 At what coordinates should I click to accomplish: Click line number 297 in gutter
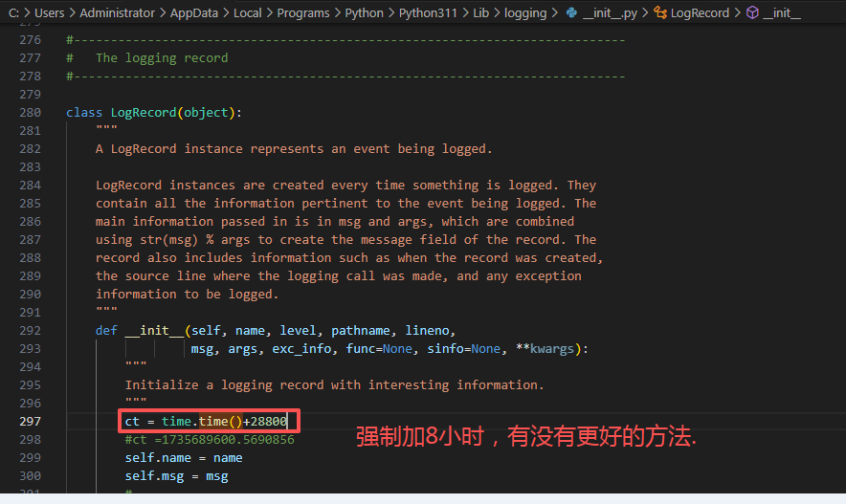pyautogui.click(x=30, y=421)
